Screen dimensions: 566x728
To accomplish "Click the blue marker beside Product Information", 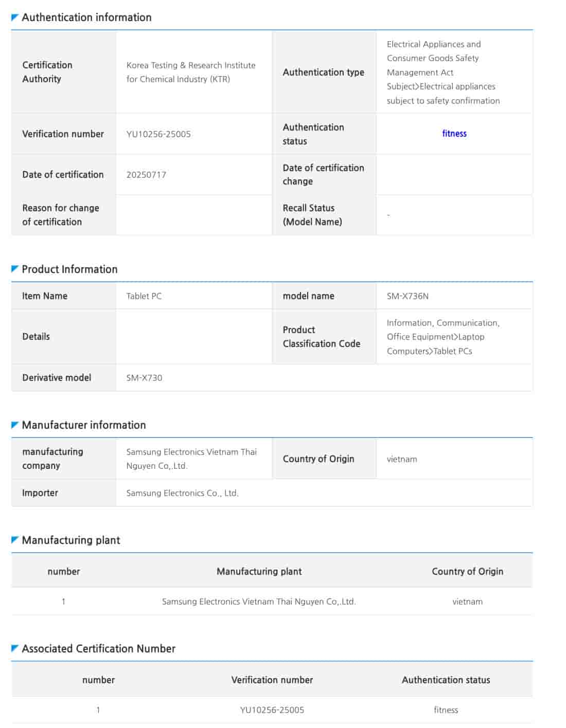I will (15, 269).
